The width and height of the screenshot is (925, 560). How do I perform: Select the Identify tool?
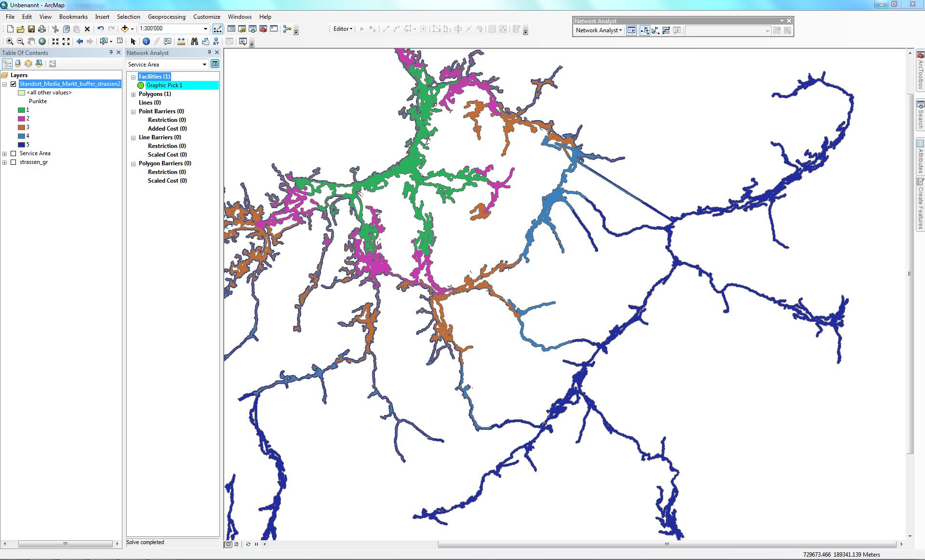click(146, 41)
